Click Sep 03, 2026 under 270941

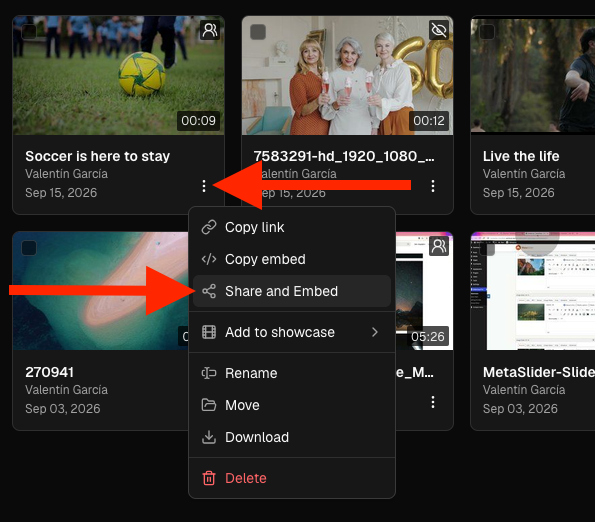click(63, 409)
